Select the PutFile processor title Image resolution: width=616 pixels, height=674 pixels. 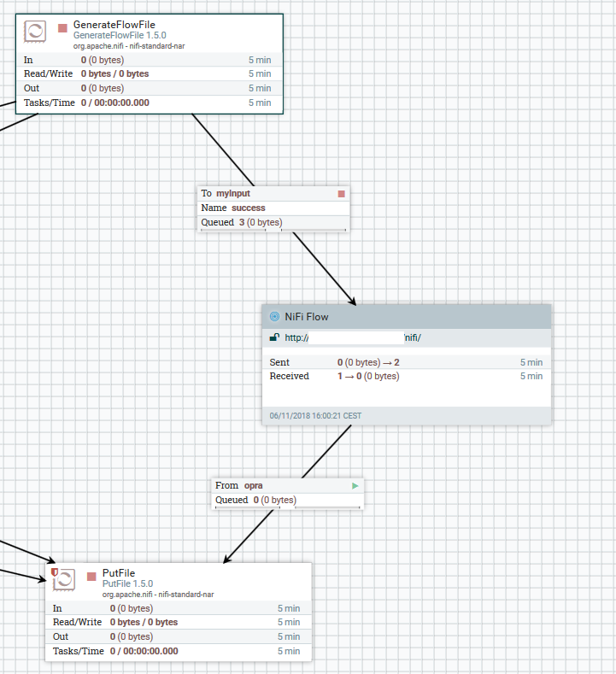(x=119, y=573)
